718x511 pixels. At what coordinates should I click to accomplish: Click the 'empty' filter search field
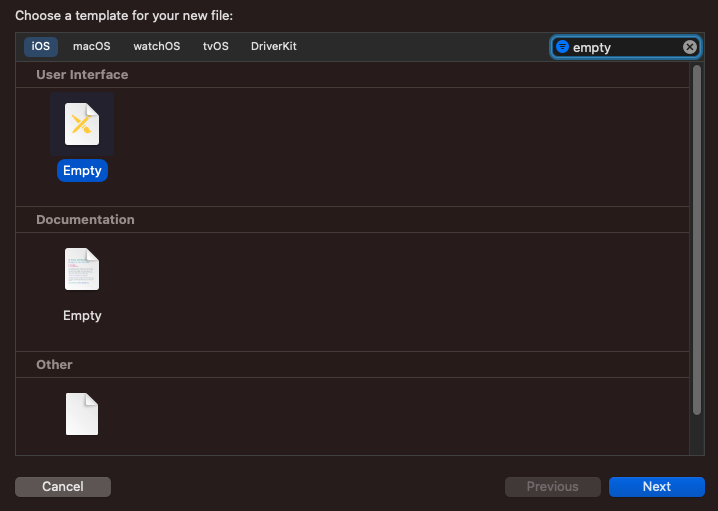click(626, 47)
